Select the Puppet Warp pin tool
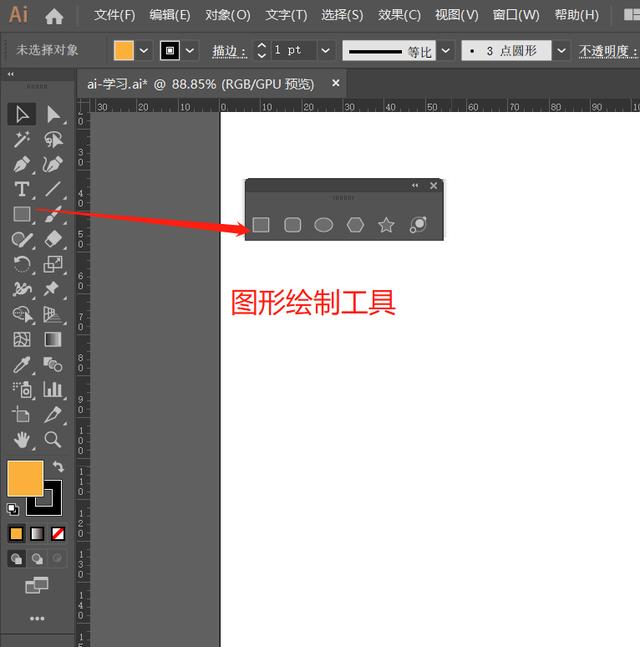640x647 pixels. pos(52,289)
